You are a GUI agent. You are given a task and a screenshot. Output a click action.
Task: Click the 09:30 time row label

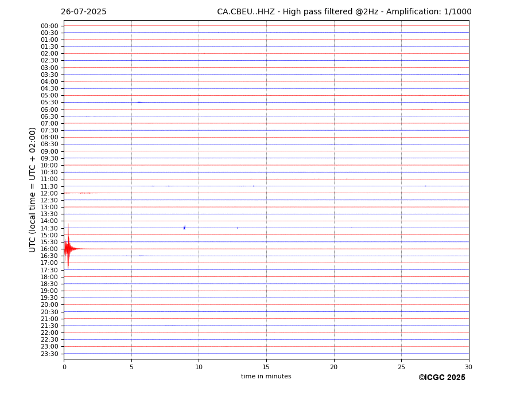pos(49,158)
